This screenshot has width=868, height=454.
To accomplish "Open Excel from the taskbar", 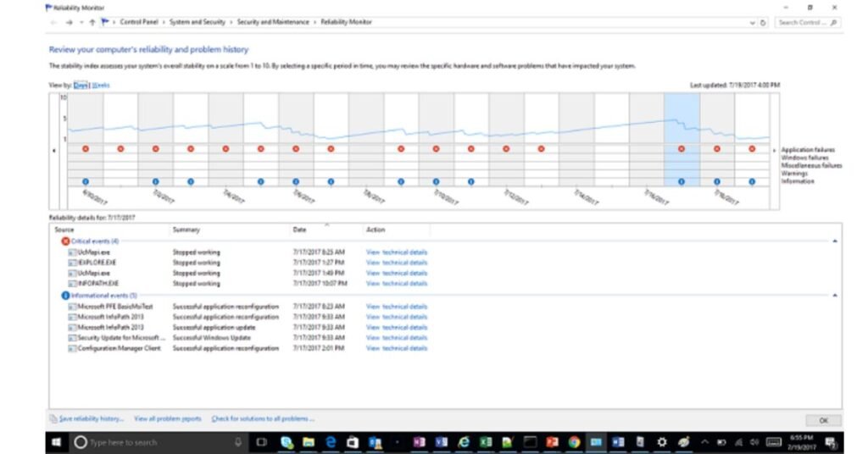I will pyautogui.click(x=486, y=442).
